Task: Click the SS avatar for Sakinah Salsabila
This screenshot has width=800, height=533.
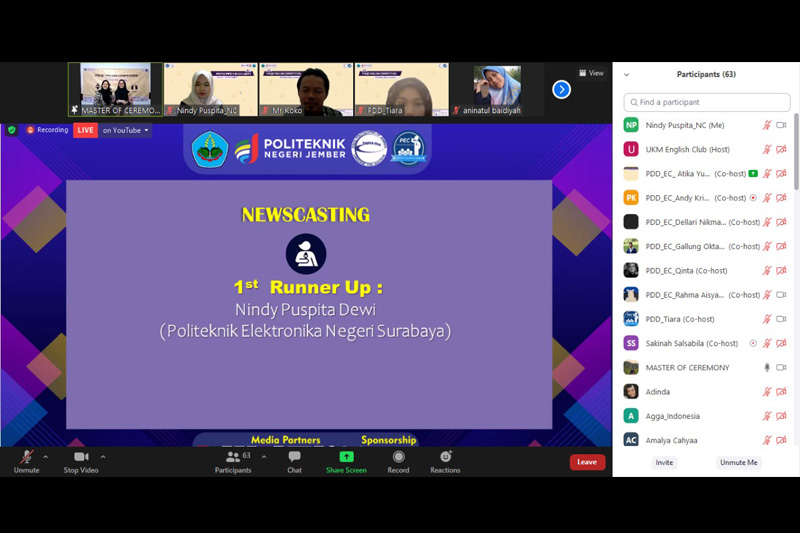Action: tap(631, 343)
